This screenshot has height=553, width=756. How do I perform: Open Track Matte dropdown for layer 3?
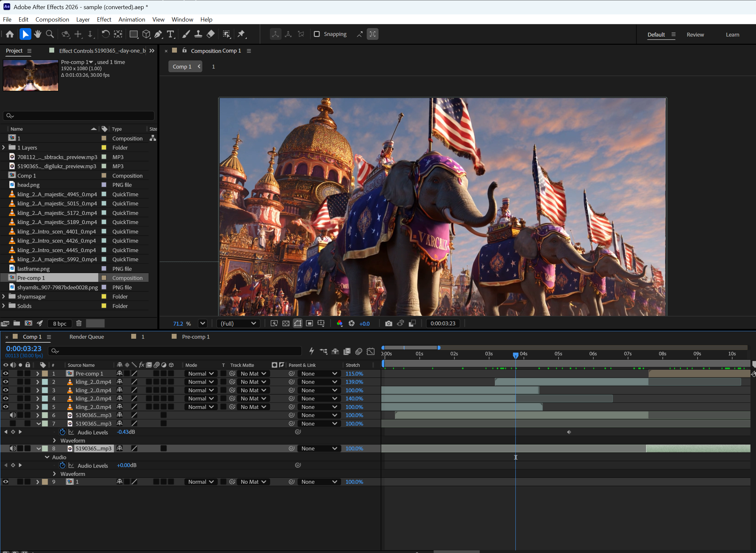pyautogui.click(x=253, y=390)
